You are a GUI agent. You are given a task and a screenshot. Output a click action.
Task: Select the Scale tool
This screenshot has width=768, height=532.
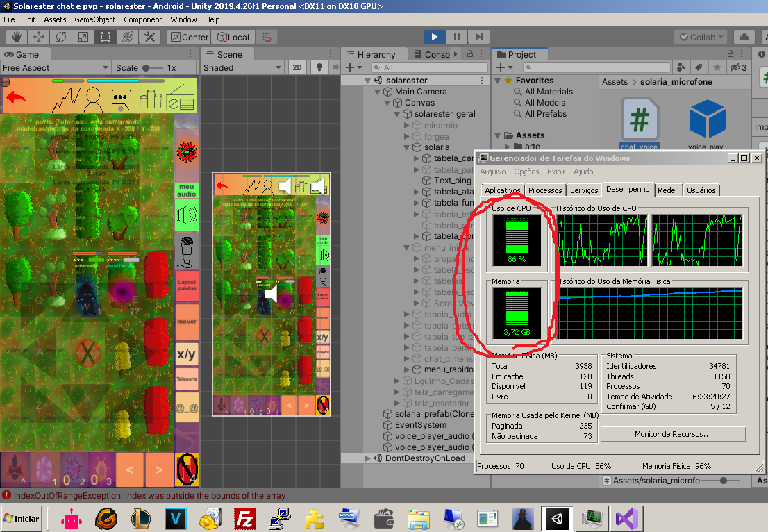tap(83, 37)
